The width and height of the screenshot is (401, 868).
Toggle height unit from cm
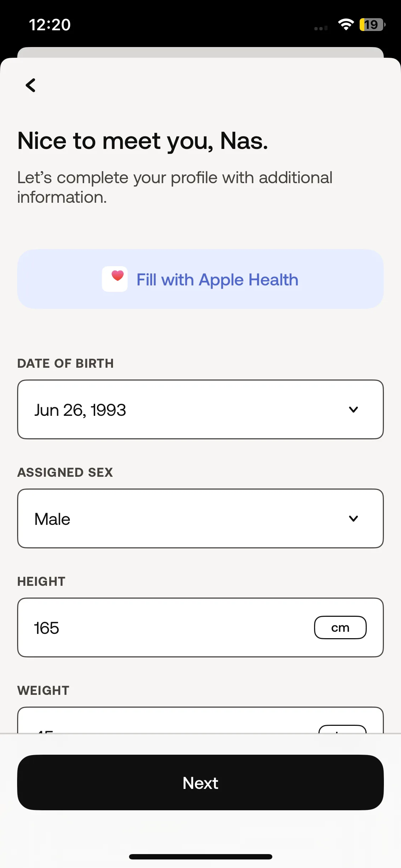pos(340,627)
